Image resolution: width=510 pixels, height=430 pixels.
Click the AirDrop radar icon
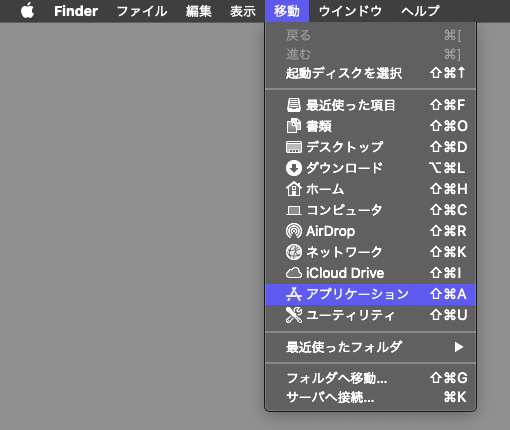pos(294,231)
